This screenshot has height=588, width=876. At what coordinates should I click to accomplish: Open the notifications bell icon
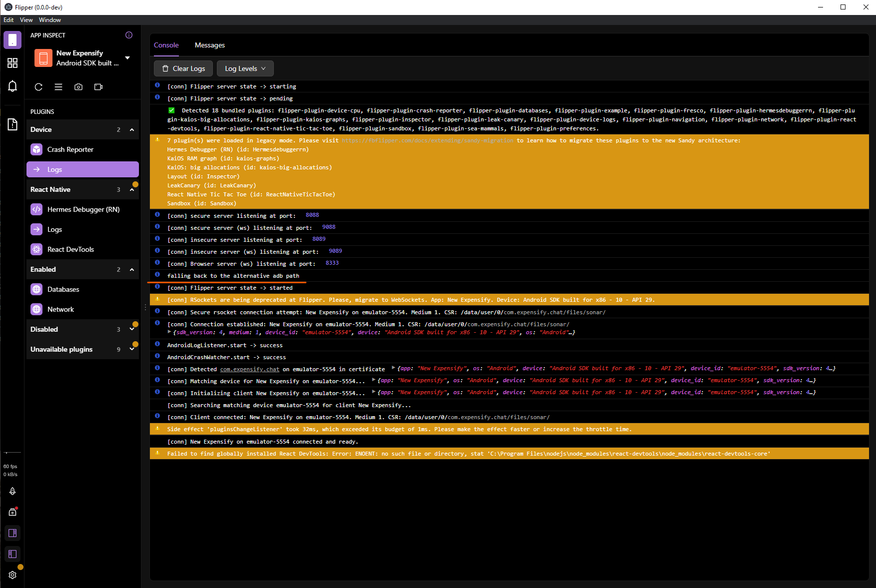pyautogui.click(x=12, y=86)
